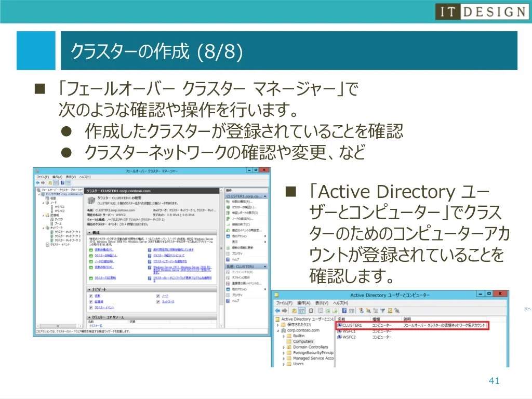Image resolution: width=532 pixels, height=399 pixels.
Task: Click クラスターの検証 link in 構成 section
Action: 106,256
